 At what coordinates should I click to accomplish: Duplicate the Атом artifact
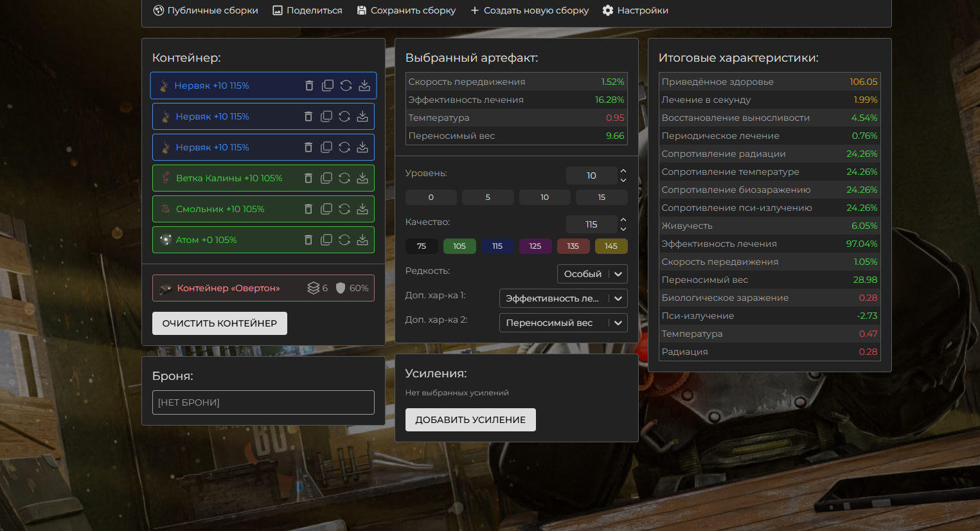[326, 240]
